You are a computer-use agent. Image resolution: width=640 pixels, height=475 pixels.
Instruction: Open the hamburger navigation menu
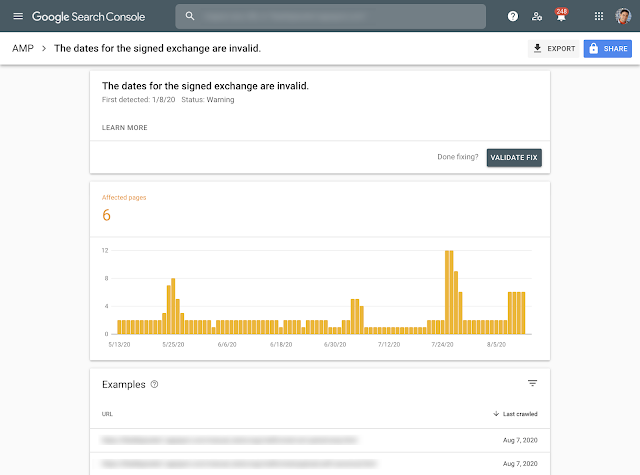(17, 17)
